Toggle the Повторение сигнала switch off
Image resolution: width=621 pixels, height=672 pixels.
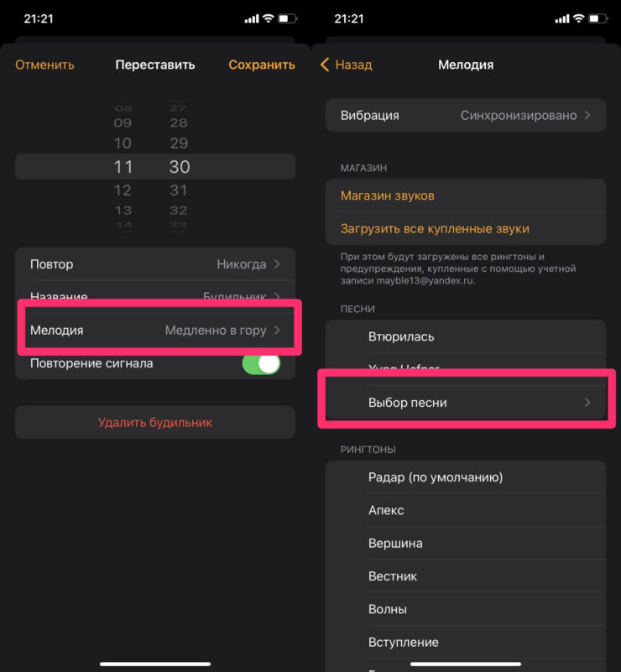coord(261,363)
